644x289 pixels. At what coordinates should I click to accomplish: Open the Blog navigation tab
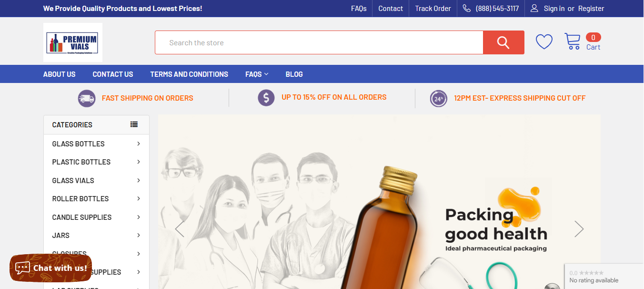[x=294, y=74]
